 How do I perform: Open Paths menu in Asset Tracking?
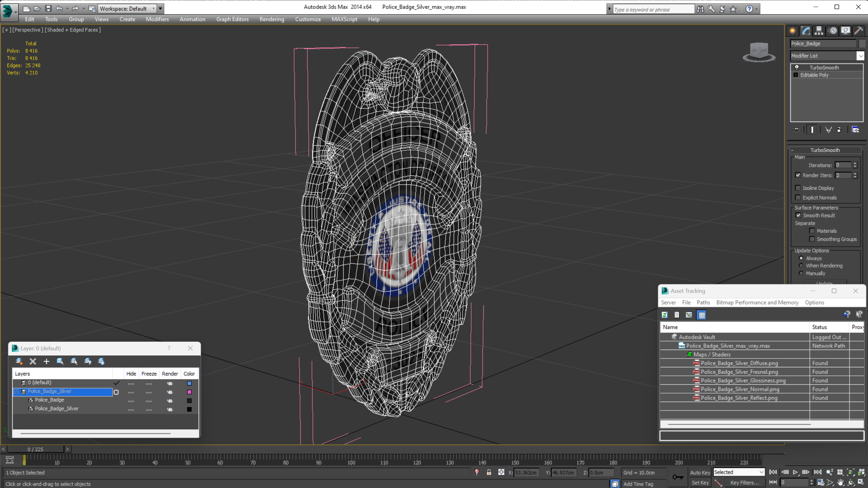pyautogui.click(x=703, y=303)
